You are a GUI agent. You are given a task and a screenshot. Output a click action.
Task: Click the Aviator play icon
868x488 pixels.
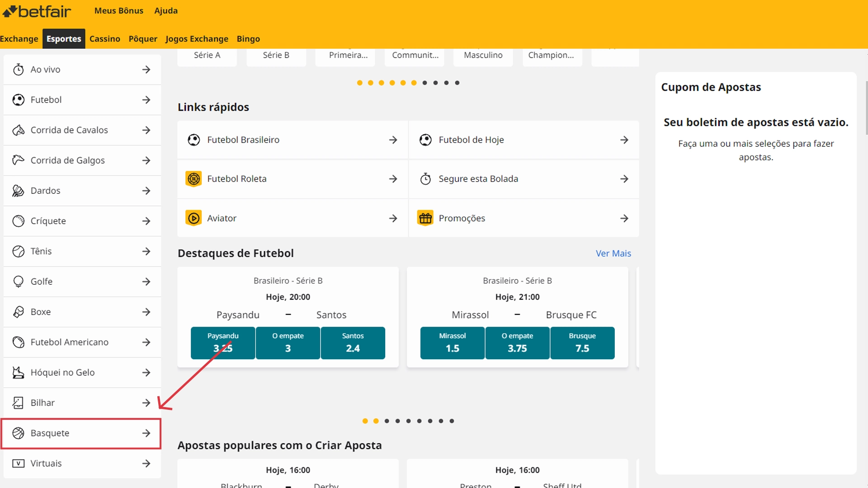point(194,218)
